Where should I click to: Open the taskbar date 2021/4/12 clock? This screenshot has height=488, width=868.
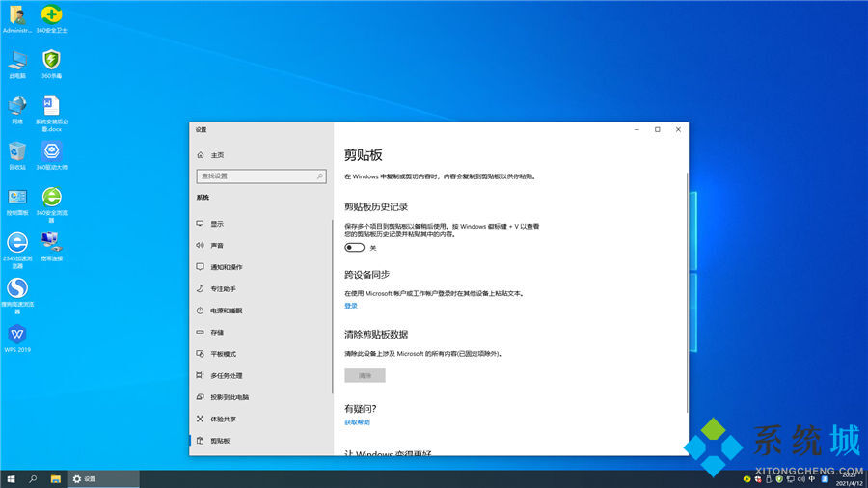[x=849, y=479]
